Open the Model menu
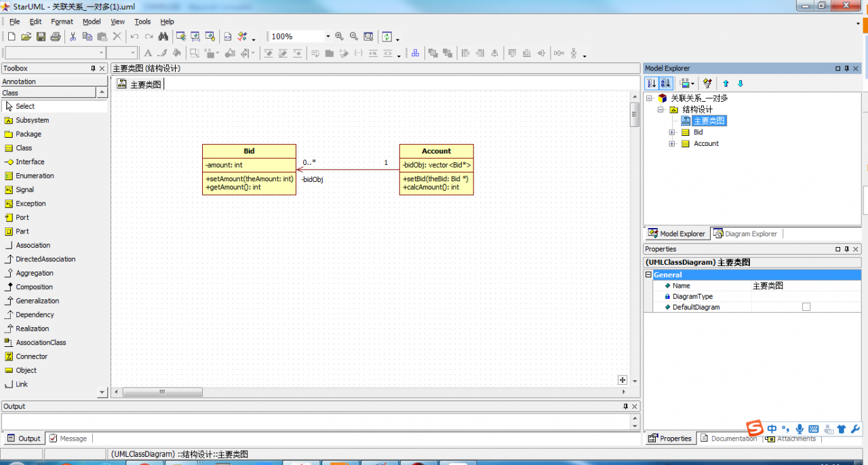Image resolution: width=868 pixels, height=465 pixels. [92, 22]
